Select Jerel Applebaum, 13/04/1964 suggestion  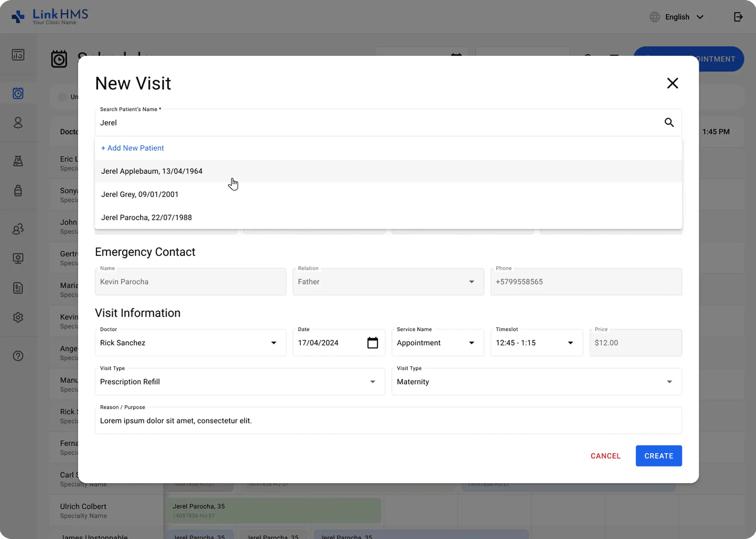(388, 171)
